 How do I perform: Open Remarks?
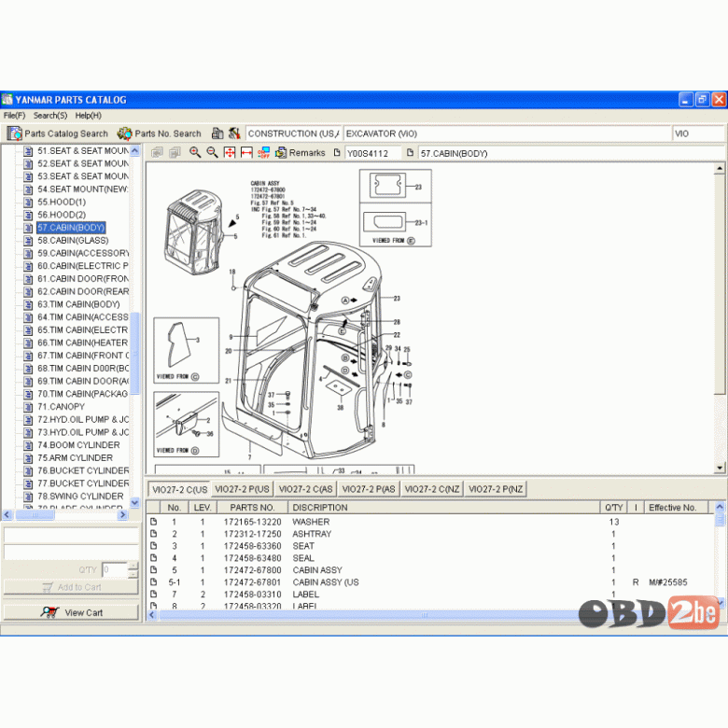301,153
